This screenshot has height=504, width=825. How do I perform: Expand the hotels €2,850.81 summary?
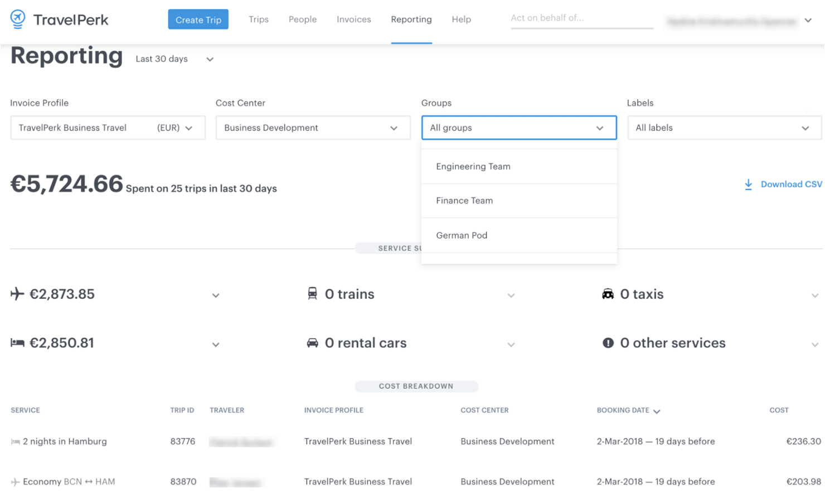click(216, 345)
